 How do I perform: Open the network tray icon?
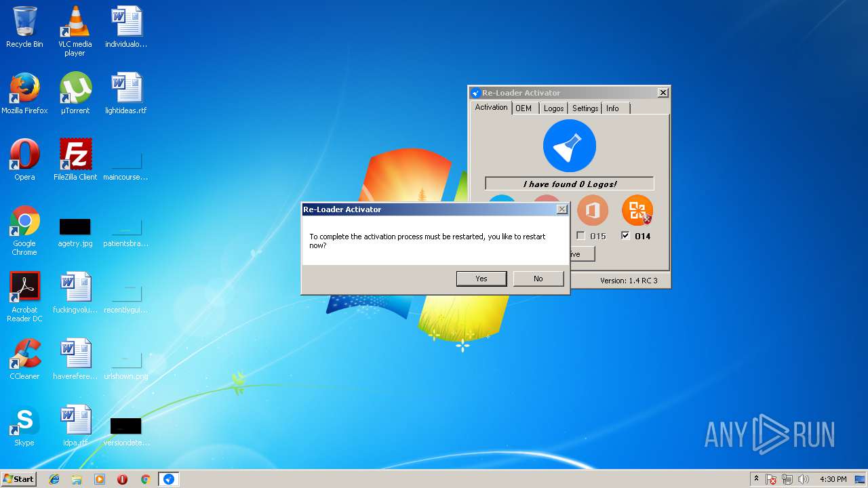(x=787, y=479)
